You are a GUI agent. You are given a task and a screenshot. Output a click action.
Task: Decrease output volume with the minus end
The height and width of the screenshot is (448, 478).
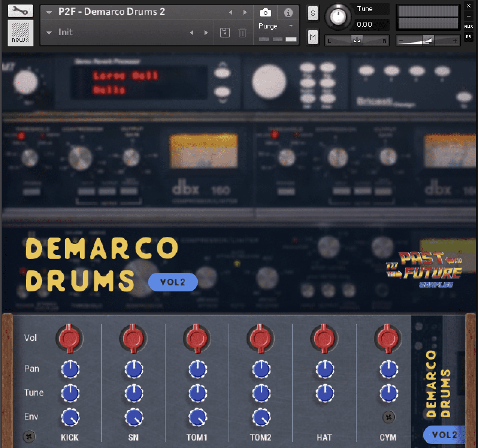pos(402,40)
